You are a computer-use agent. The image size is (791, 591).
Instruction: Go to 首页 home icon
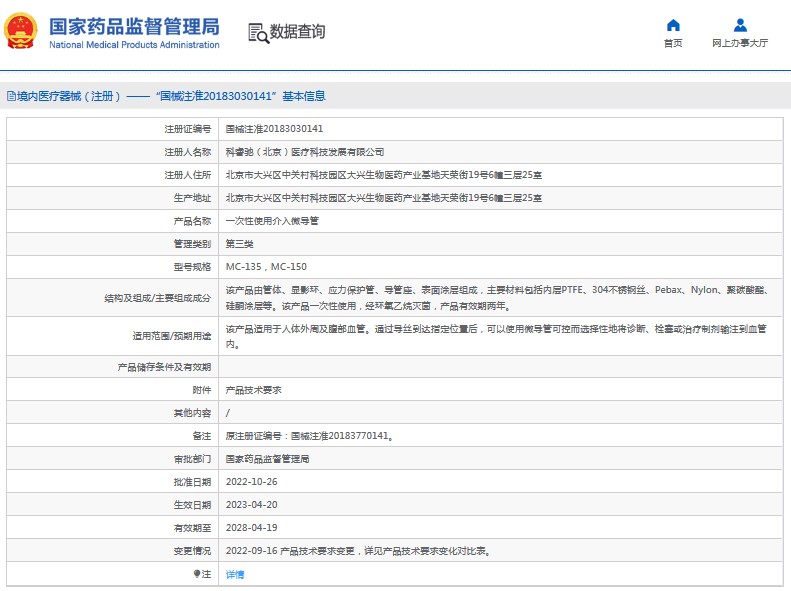[673, 25]
